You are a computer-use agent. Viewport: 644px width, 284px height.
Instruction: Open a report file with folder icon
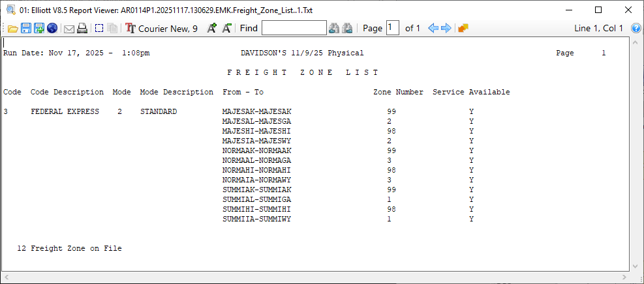pos(12,28)
